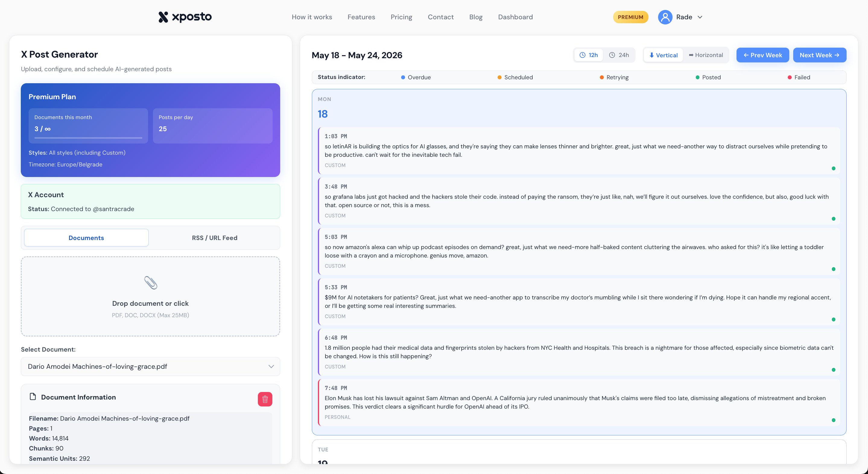Open the 6:48 PM NYC Health post
This screenshot has width=868, height=474.
[x=578, y=352]
